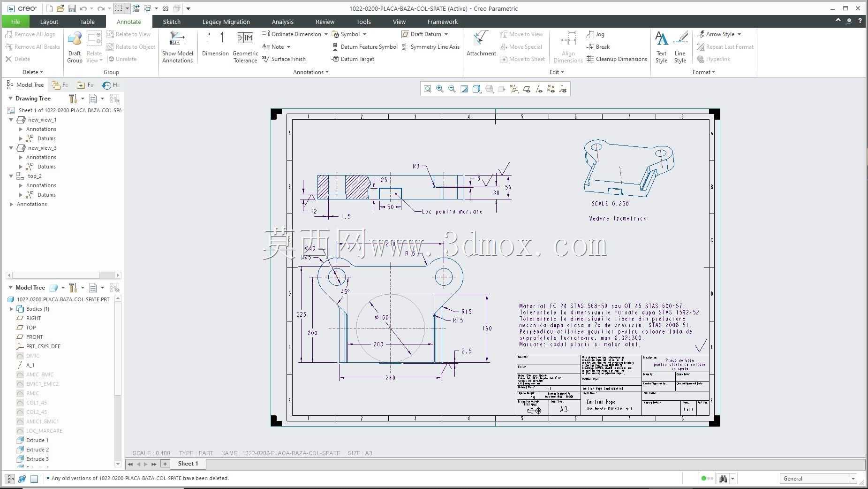Click the Refit icon in graphics toolbar
868x489 pixels.
[x=428, y=89]
